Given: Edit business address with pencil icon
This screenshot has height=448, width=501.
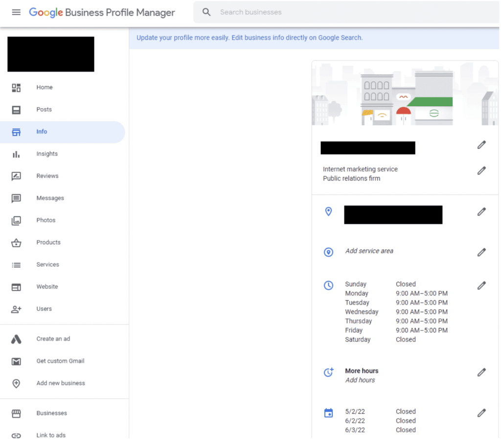Looking at the screenshot, I should click(481, 212).
